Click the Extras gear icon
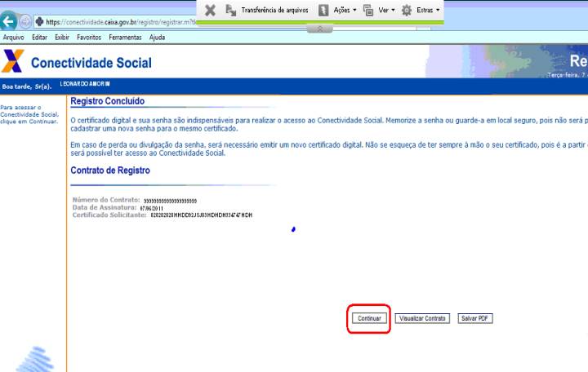588x372 pixels. coord(407,10)
